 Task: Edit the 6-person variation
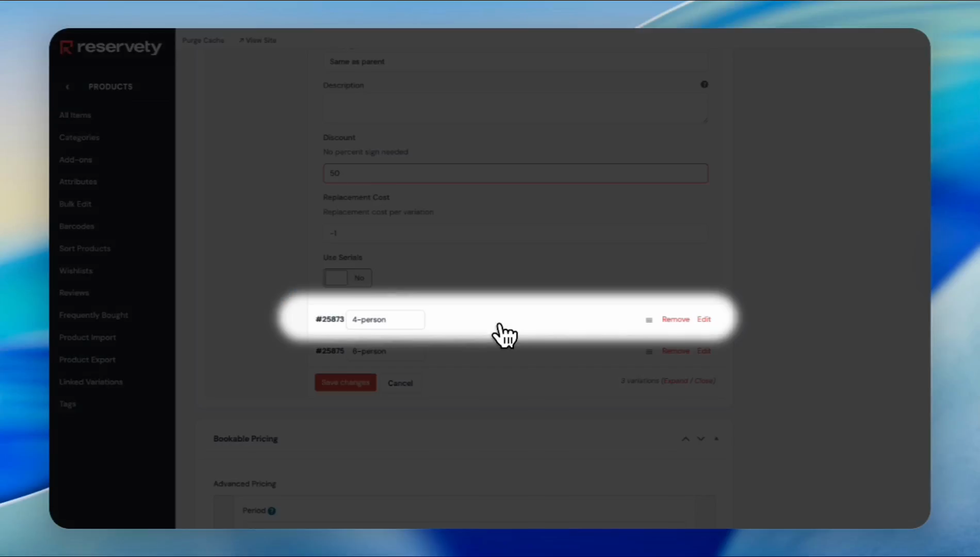tap(704, 351)
